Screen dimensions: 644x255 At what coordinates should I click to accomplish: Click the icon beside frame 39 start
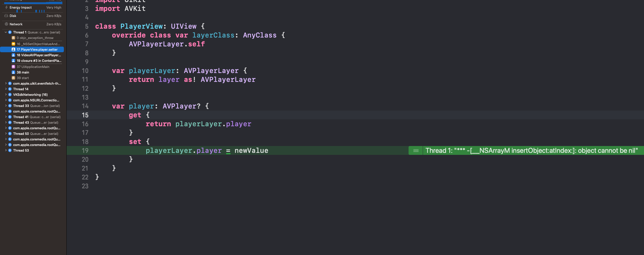point(13,78)
